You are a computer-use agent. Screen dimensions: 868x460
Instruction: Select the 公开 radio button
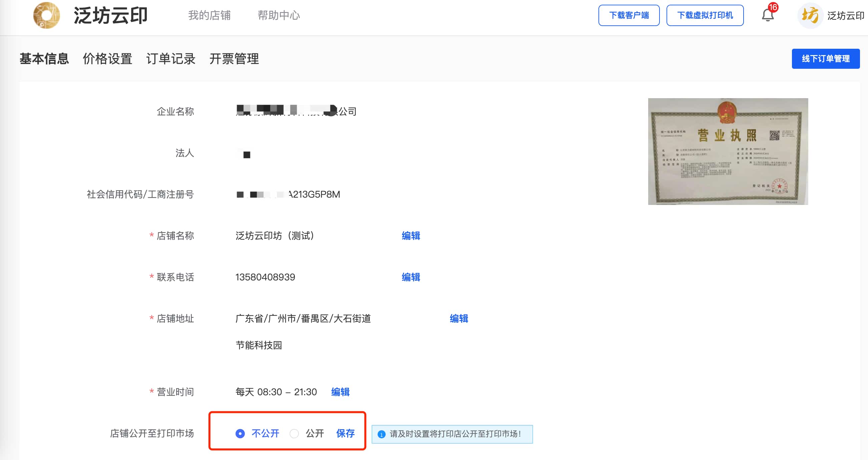coord(294,433)
